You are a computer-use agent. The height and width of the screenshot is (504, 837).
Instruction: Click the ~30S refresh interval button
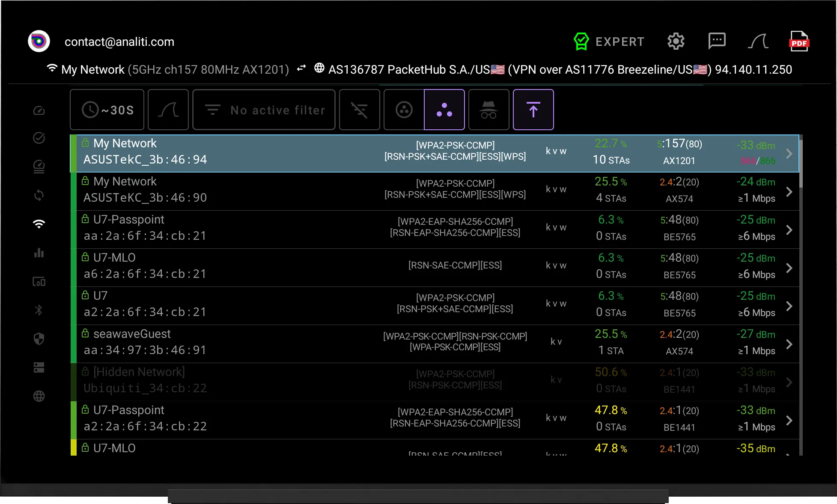(x=107, y=110)
